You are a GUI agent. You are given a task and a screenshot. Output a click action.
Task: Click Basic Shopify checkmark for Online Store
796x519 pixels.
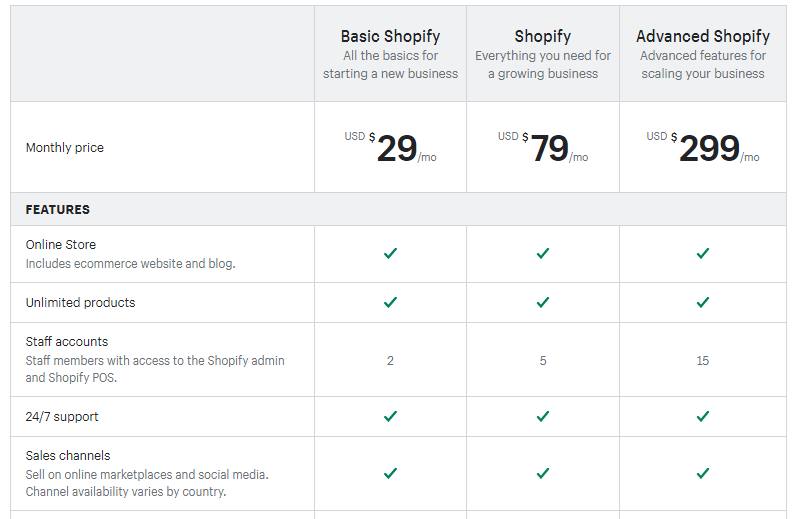(390, 253)
